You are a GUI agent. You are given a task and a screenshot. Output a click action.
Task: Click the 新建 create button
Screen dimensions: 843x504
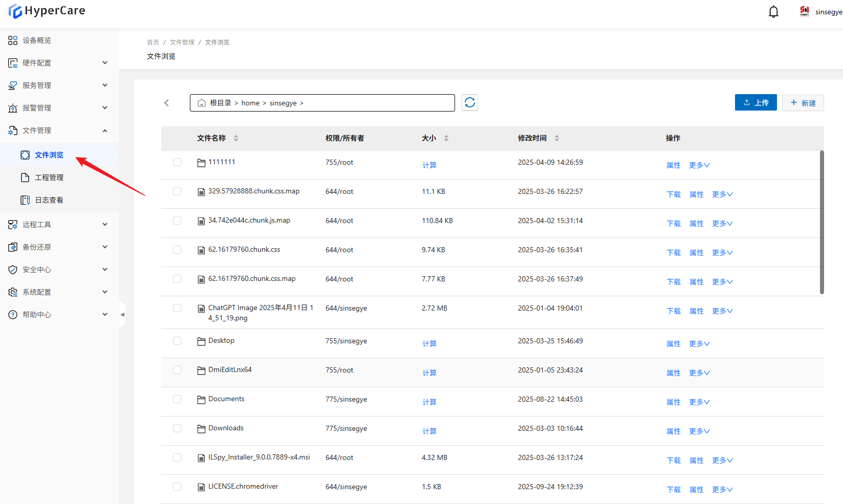[803, 102]
